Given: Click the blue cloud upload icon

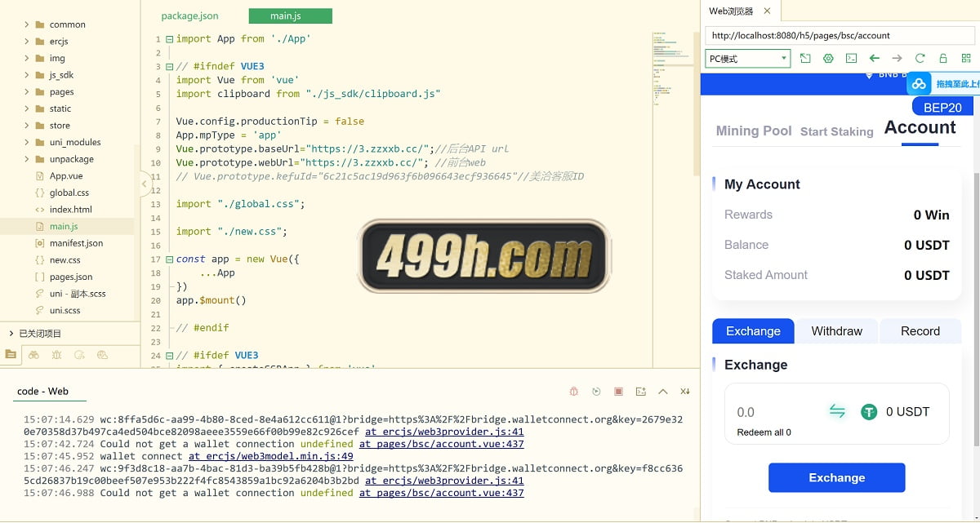Looking at the screenshot, I should pos(920,83).
